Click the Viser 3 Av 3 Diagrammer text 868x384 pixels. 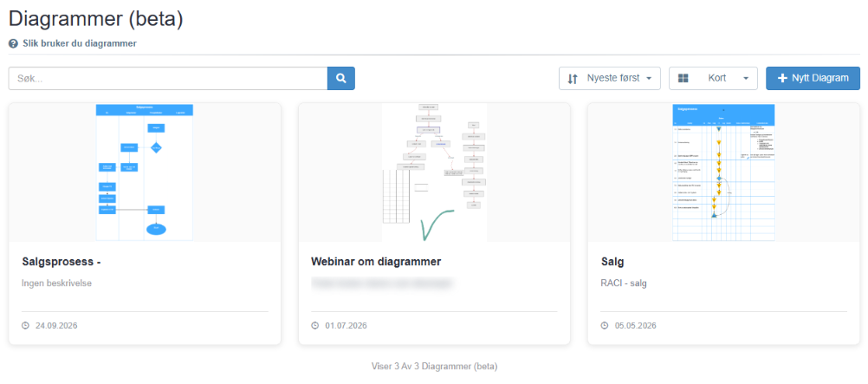(x=435, y=367)
